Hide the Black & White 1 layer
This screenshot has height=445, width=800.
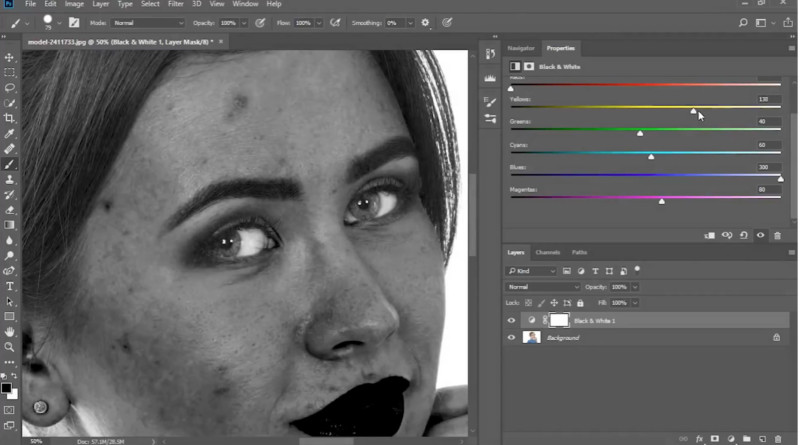click(x=511, y=320)
